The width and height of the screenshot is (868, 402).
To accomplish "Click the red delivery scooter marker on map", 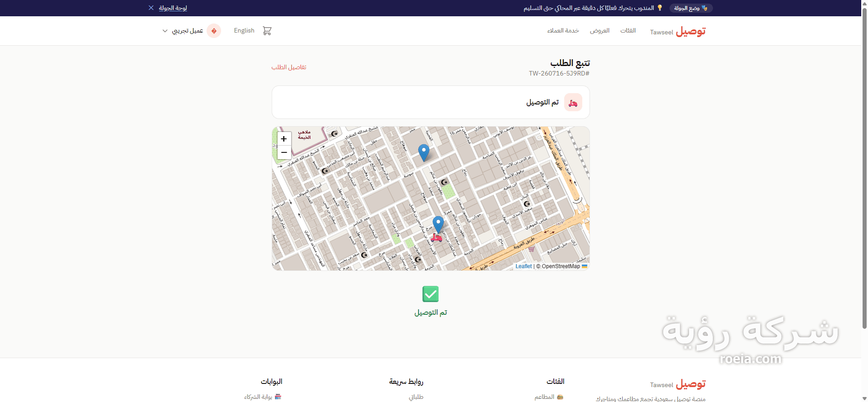I will [x=436, y=237].
